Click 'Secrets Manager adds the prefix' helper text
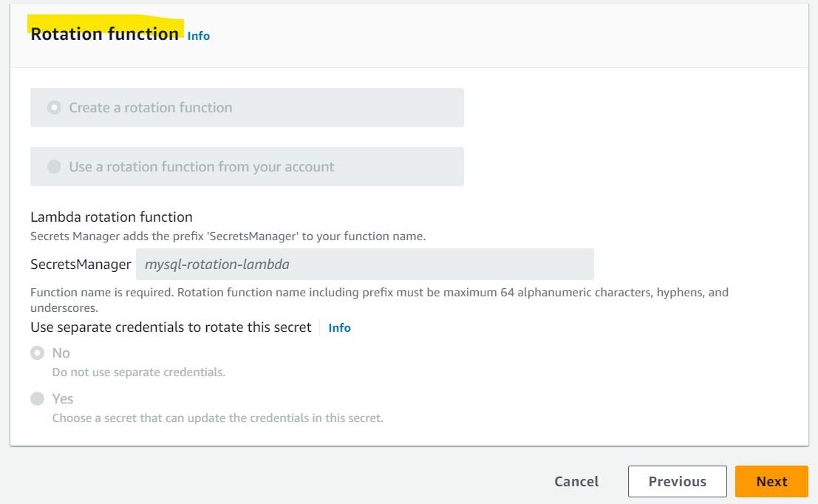This screenshot has width=818, height=504. 228,236
